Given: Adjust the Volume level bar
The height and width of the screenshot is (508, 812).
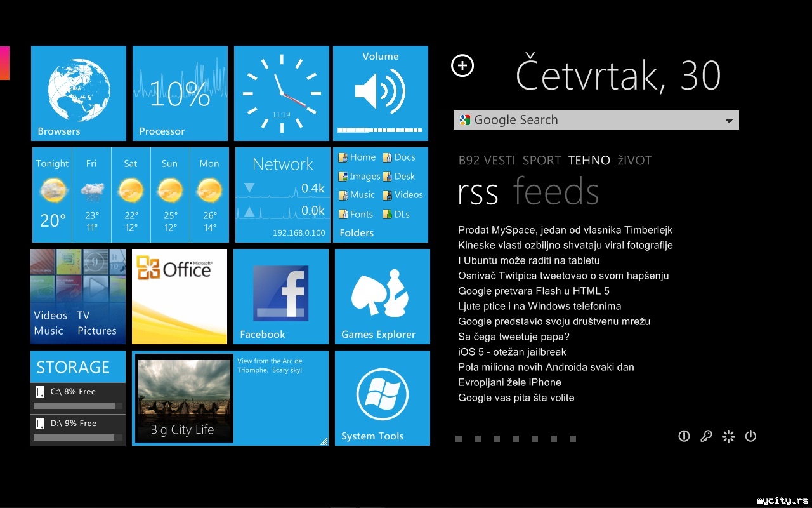Looking at the screenshot, I should [x=380, y=130].
